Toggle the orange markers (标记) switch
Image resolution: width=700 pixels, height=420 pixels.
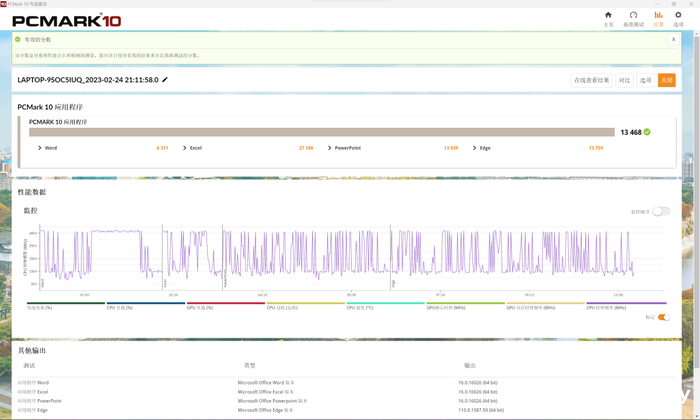point(664,317)
